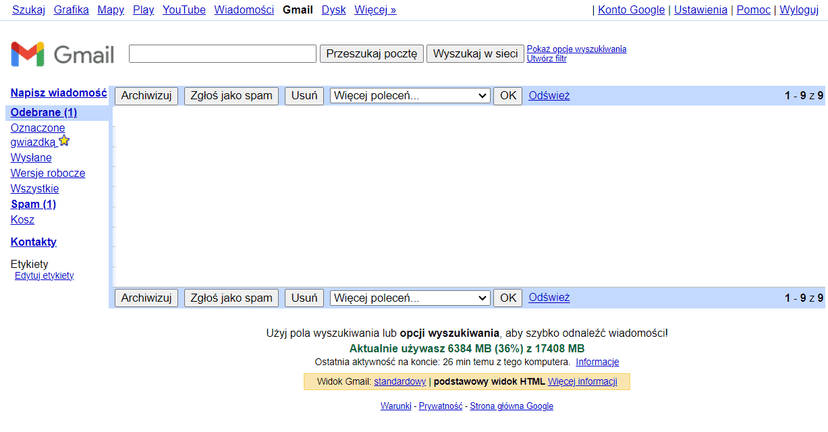
Task: Create a filter with Utwórz filtr
Action: click(x=547, y=58)
